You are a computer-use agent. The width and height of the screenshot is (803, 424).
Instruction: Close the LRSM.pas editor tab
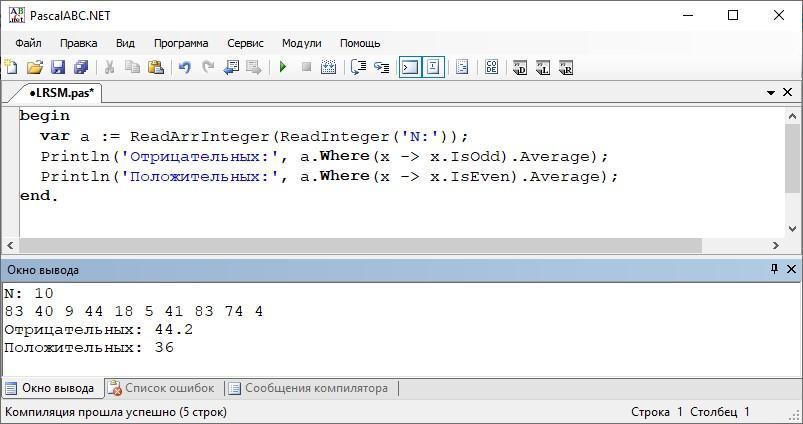(788, 92)
